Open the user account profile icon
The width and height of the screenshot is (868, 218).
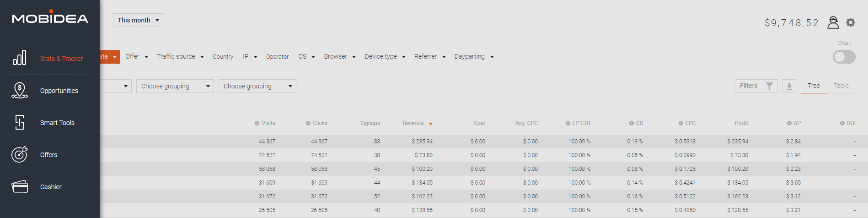pyautogui.click(x=833, y=22)
